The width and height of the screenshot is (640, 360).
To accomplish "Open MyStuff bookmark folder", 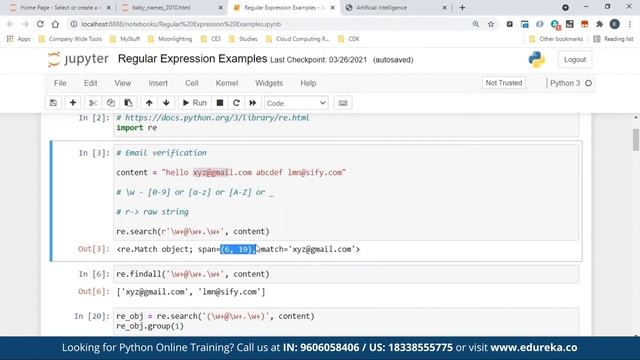I will pos(125,39).
